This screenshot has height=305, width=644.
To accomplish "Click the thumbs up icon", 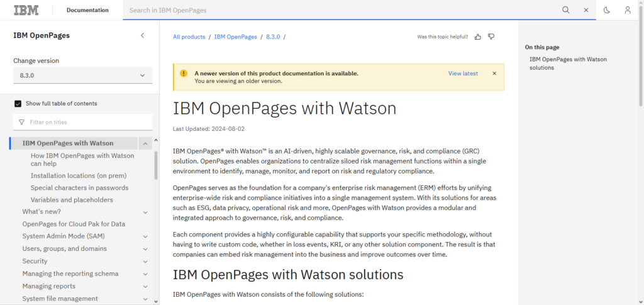I will pos(478,36).
